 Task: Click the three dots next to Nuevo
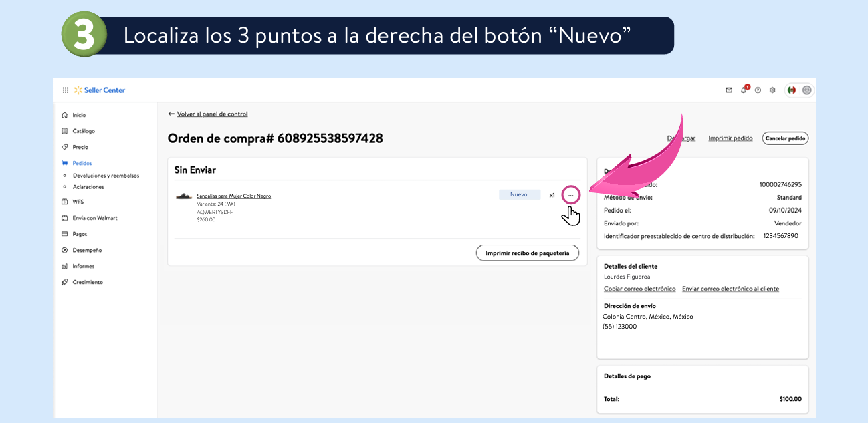click(570, 195)
